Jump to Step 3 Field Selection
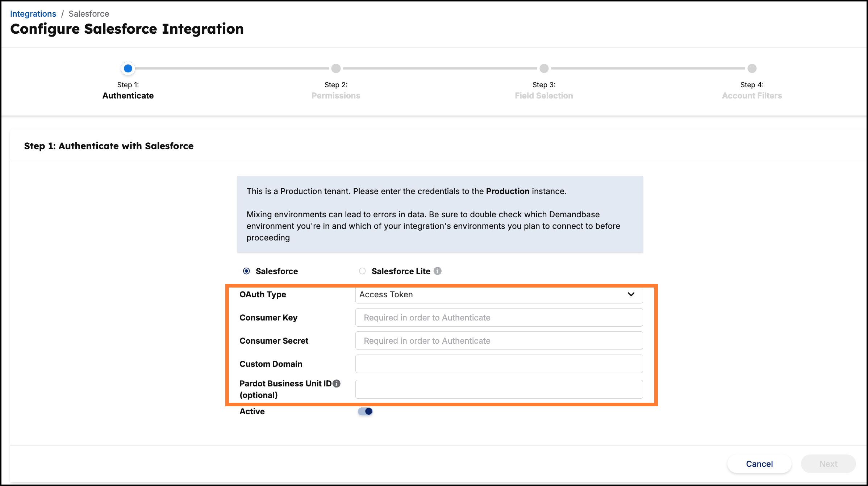This screenshot has height=486, width=868. tap(544, 68)
